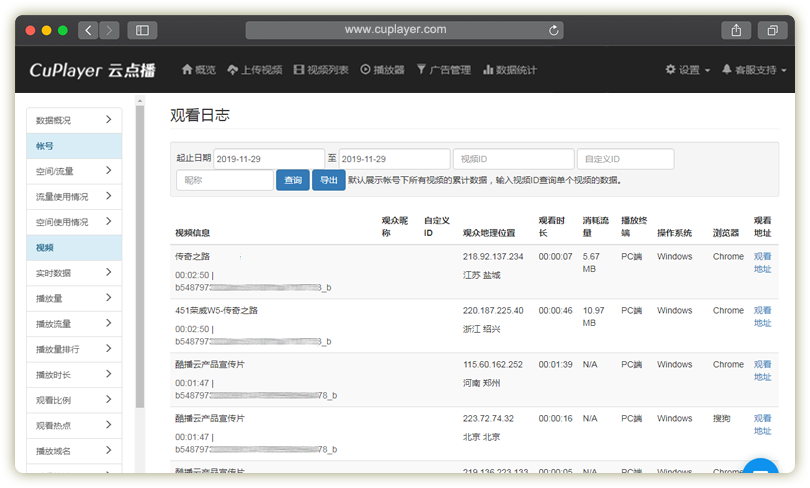Open 观看地址 link for the 传奇之路 row
The width and height of the screenshot is (810, 488).
762,262
